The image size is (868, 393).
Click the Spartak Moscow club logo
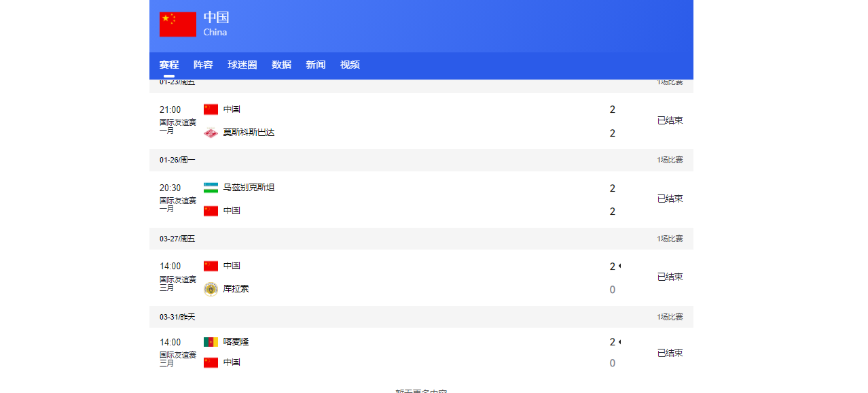click(x=211, y=133)
